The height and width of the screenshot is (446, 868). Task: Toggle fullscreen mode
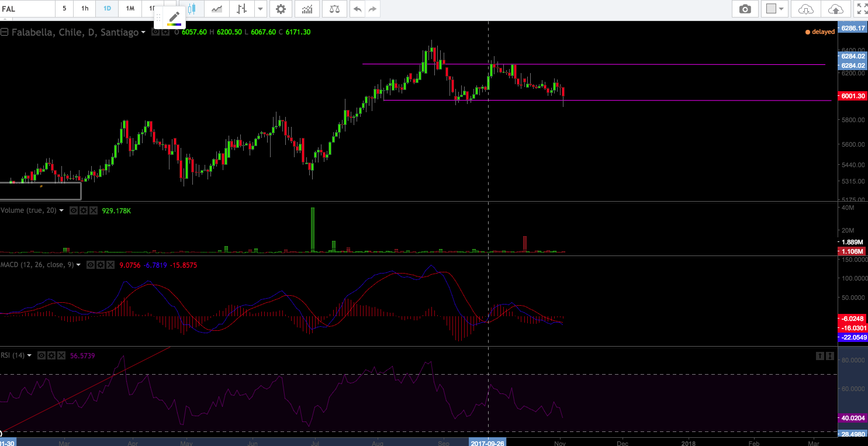tap(861, 9)
